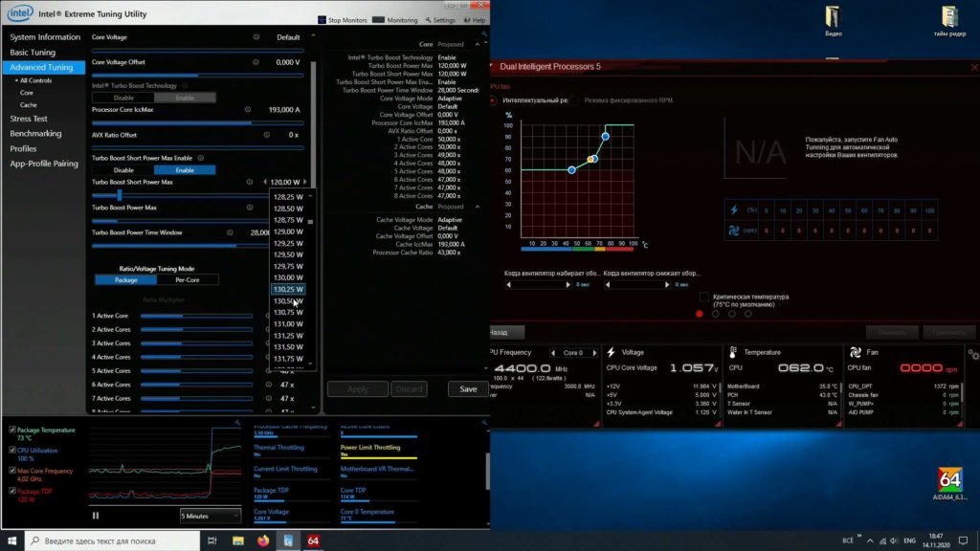Viewport: 980px width, 551px height.
Task: Open the Benchmarking section
Action: (35, 134)
